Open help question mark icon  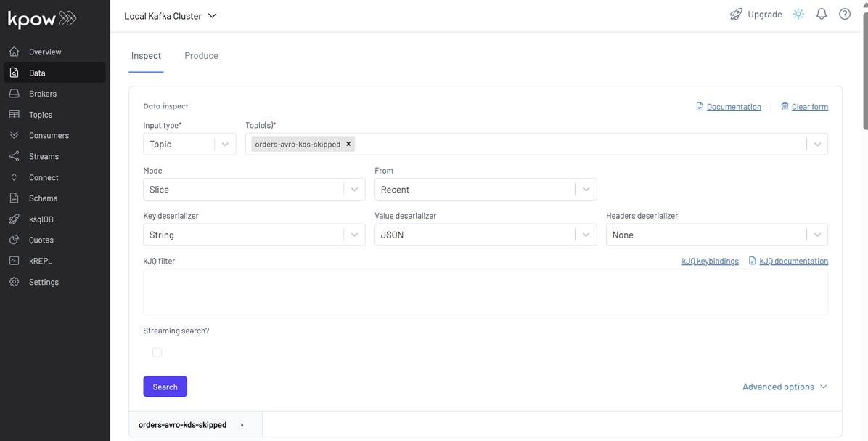(845, 15)
